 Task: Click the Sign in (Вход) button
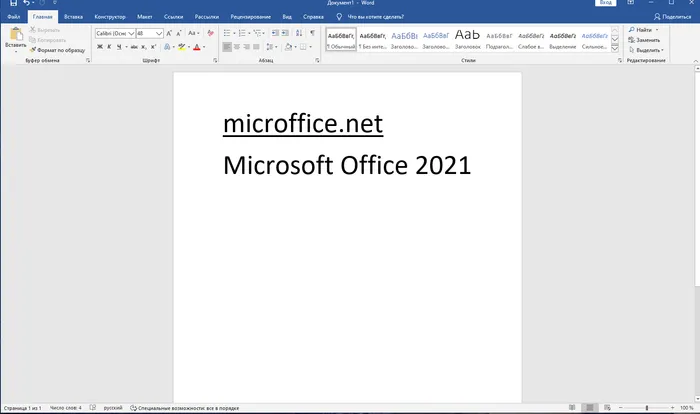pyautogui.click(x=605, y=3)
